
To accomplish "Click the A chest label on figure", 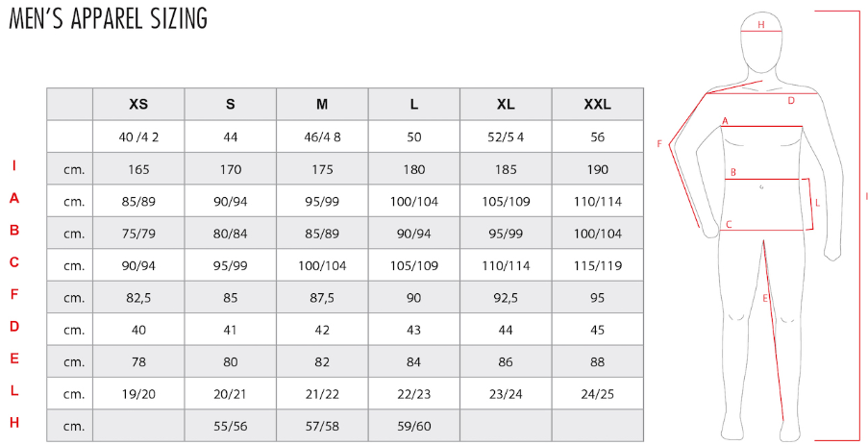I will pyautogui.click(x=725, y=121).
